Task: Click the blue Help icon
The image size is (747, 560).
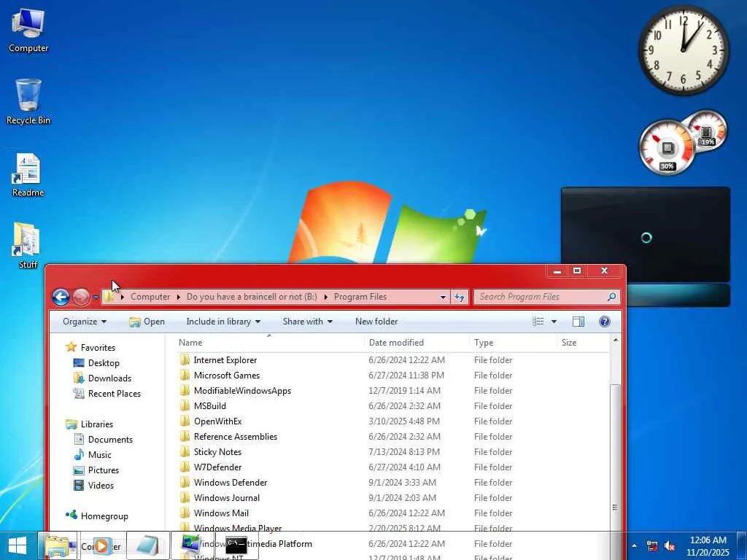Action: 604,322
